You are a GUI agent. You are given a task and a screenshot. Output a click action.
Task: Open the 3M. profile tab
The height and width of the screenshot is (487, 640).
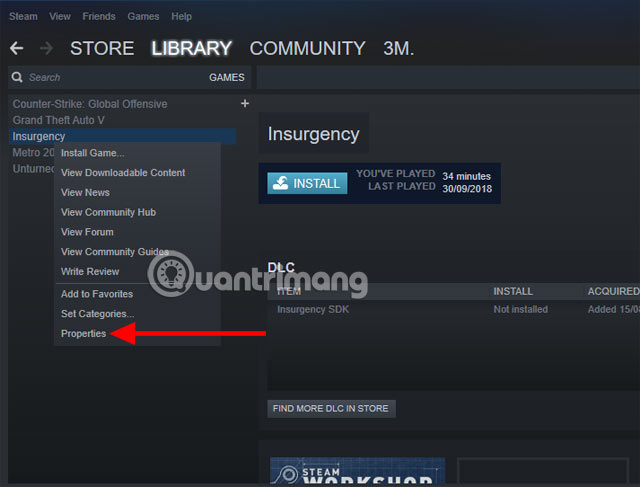pos(399,48)
